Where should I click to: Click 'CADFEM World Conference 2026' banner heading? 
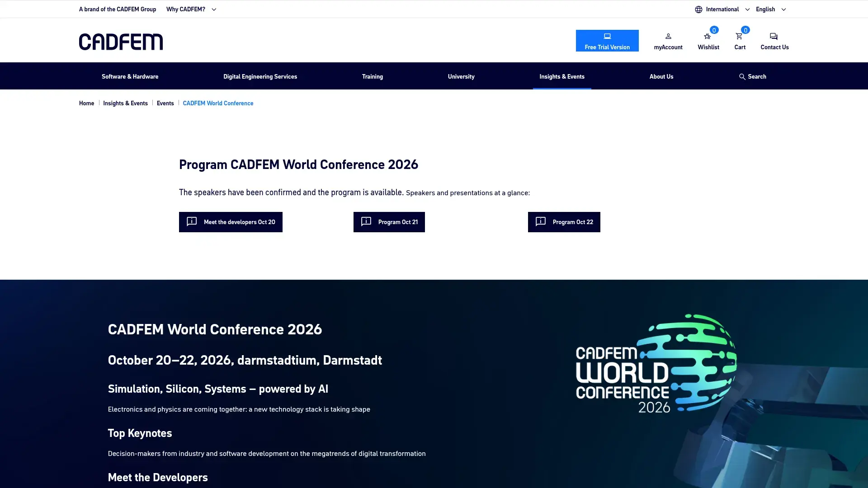tap(215, 329)
